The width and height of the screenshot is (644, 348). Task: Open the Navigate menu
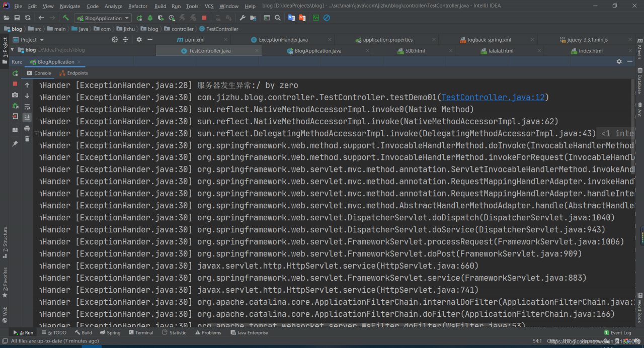(x=70, y=6)
